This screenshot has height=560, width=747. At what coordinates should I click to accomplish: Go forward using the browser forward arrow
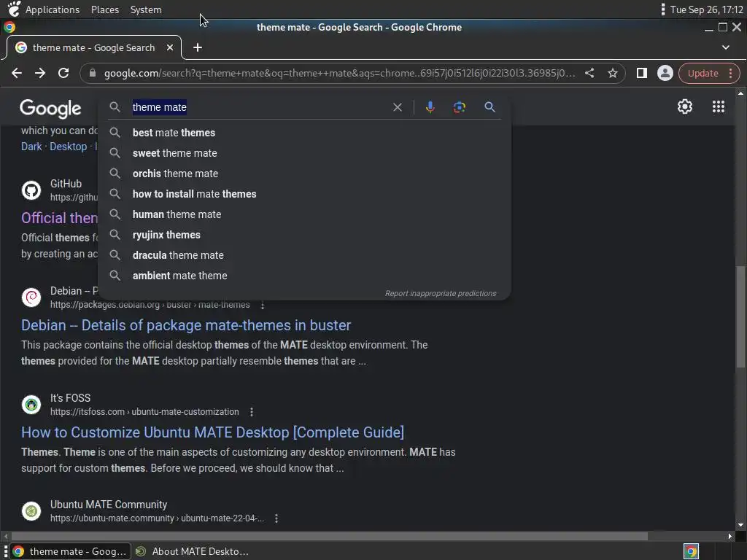click(40, 73)
